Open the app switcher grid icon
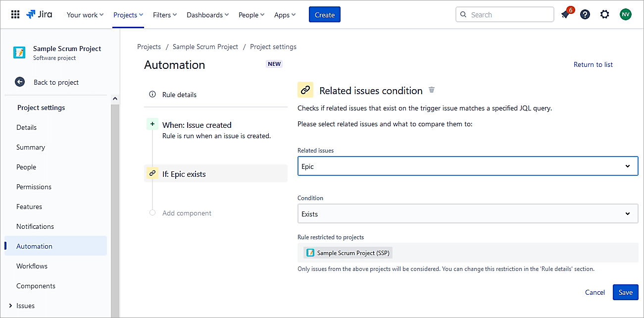The width and height of the screenshot is (644, 318). (x=15, y=14)
